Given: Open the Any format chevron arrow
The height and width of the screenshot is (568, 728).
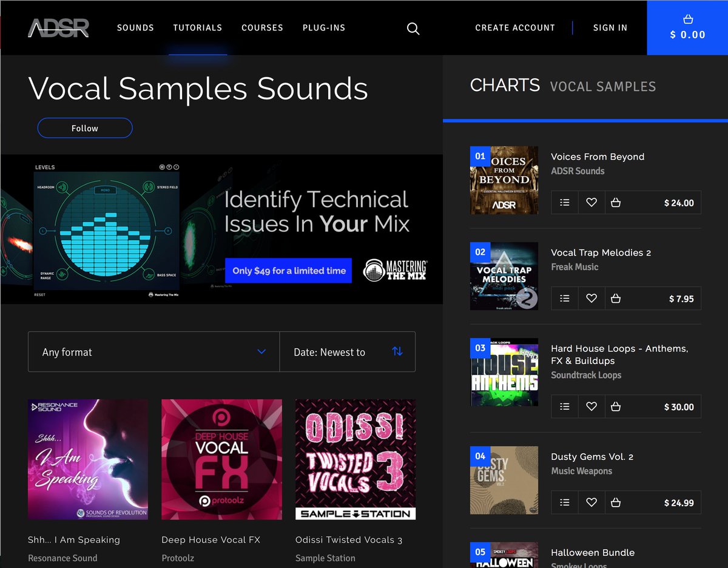Looking at the screenshot, I should coord(261,351).
